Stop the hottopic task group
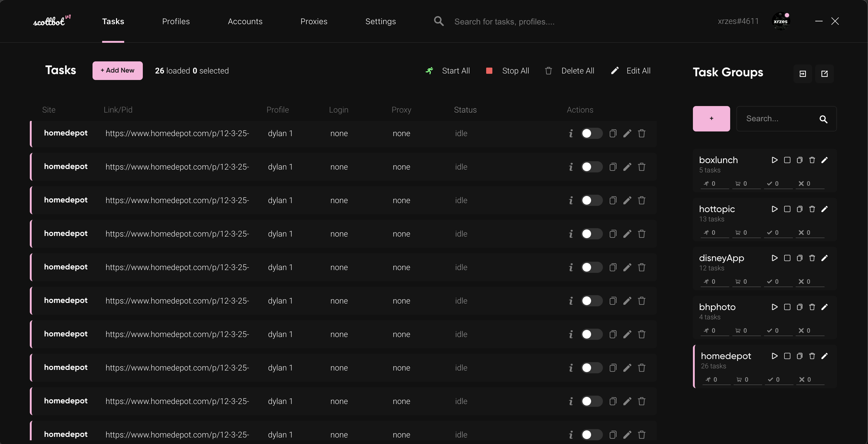The width and height of the screenshot is (868, 444). click(x=787, y=209)
